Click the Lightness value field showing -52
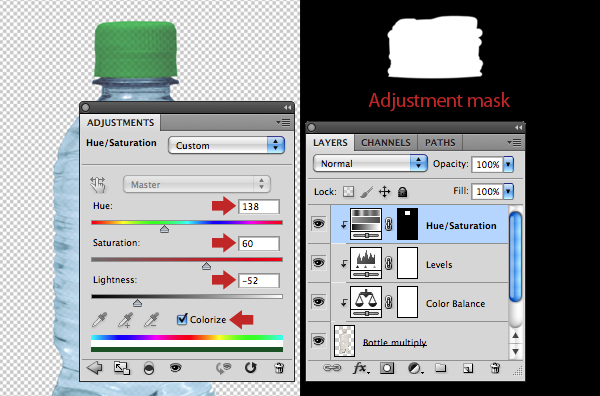This screenshot has width=600, height=396. (259, 281)
